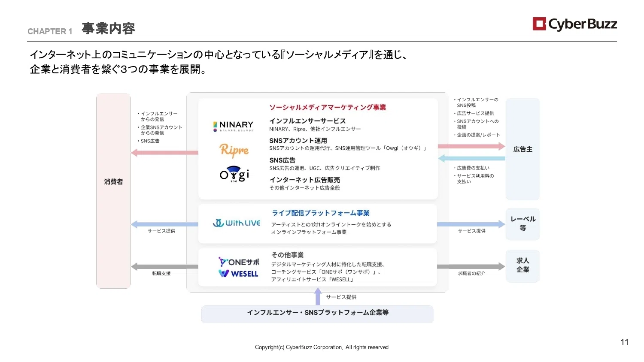Viewport: 644px width, 362px height.
Task: Click the その他事業 heading
Action: click(x=287, y=255)
